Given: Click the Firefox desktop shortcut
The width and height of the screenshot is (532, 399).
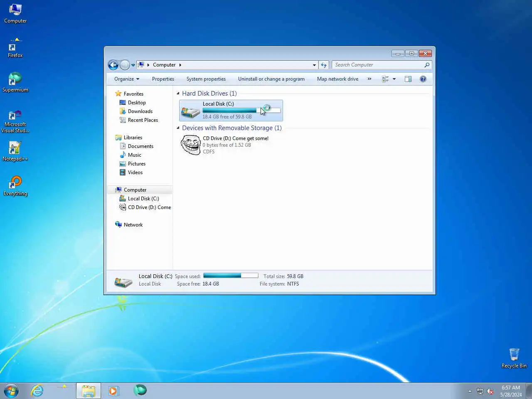Looking at the screenshot, I should (15, 48).
